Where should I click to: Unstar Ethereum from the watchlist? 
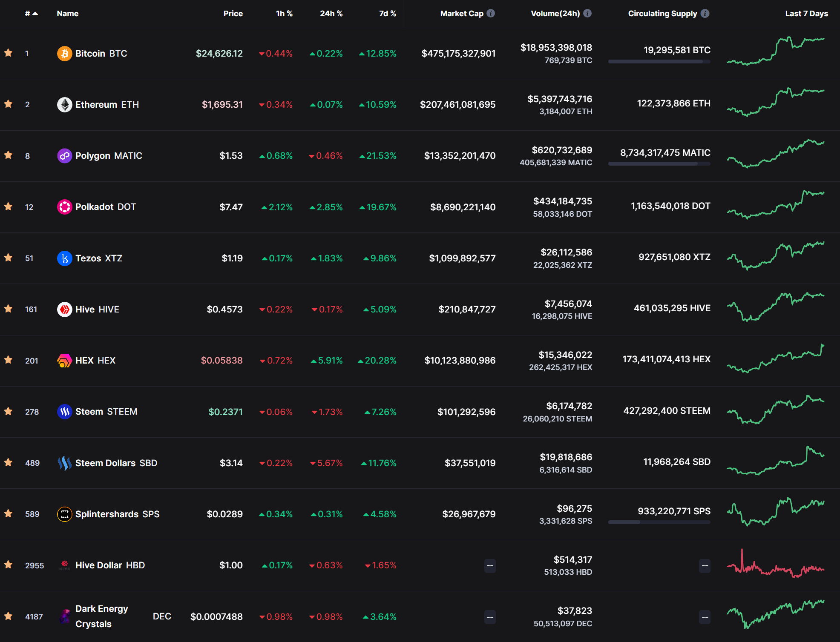click(8, 104)
